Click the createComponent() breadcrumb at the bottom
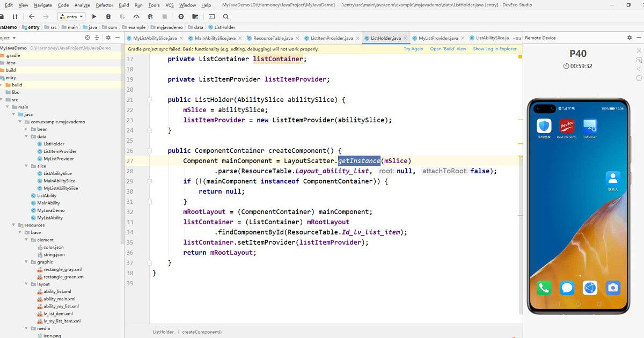The width and height of the screenshot is (644, 338). (202, 332)
